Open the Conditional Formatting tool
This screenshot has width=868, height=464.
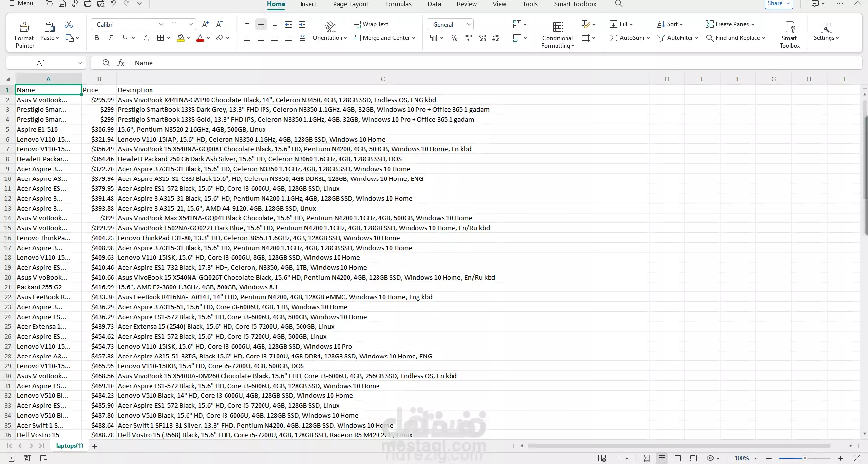tap(558, 34)
